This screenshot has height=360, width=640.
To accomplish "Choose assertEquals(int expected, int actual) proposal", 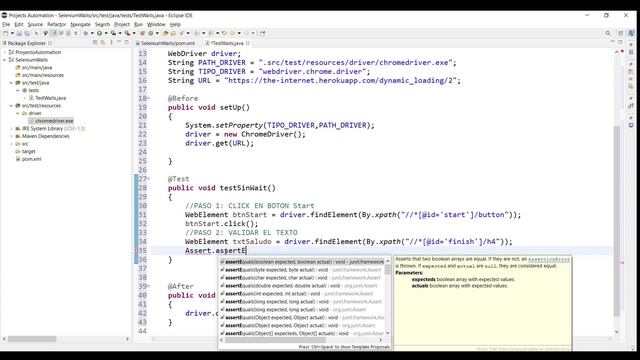I will point(302,294).
